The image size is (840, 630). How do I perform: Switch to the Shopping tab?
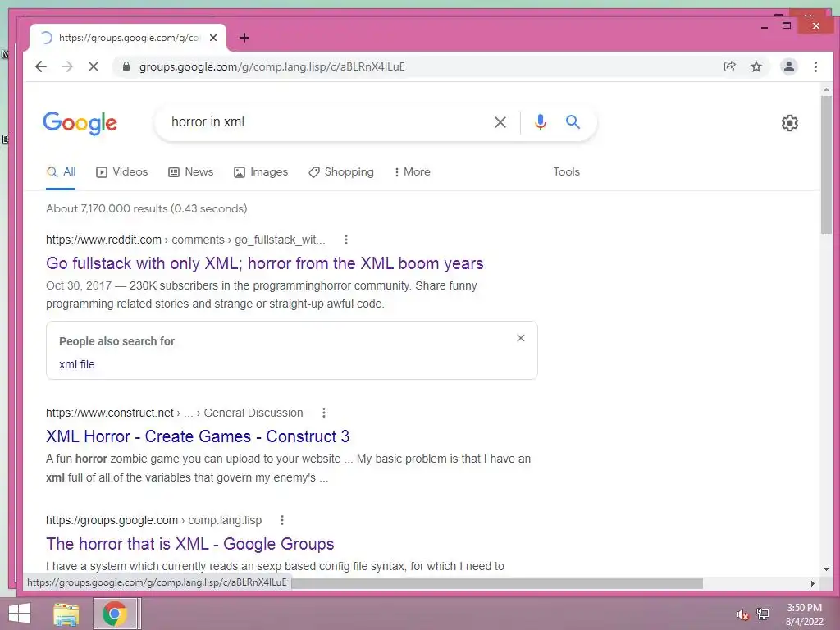(x=341, y=172)
